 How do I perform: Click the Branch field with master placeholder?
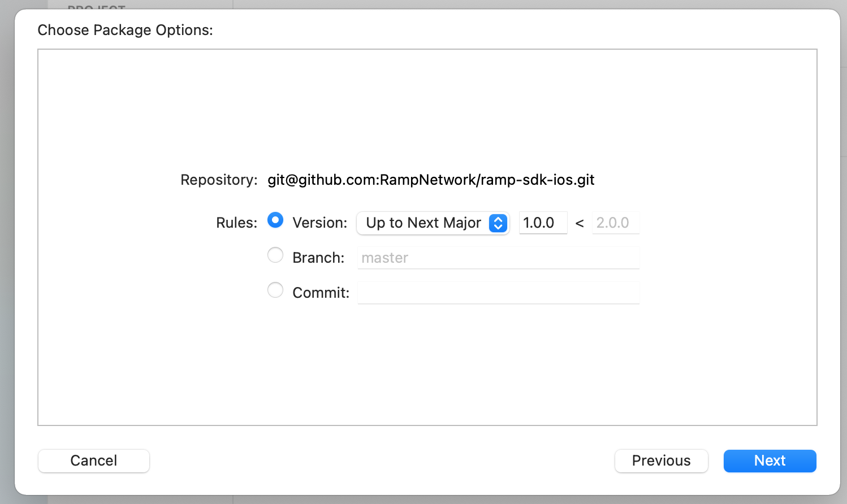pos(498,258)
